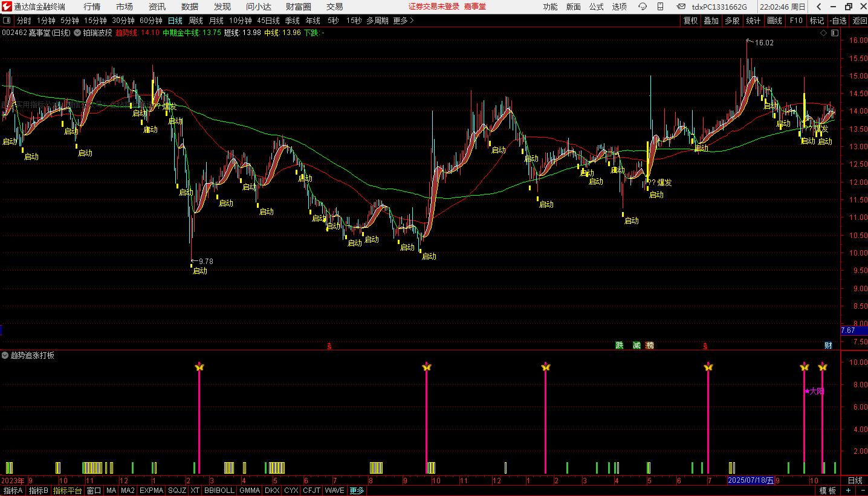Click the 证券交易未登录 login link
Image resolution: width=868 pixels, height=496 pixels.
coord(433,7)
